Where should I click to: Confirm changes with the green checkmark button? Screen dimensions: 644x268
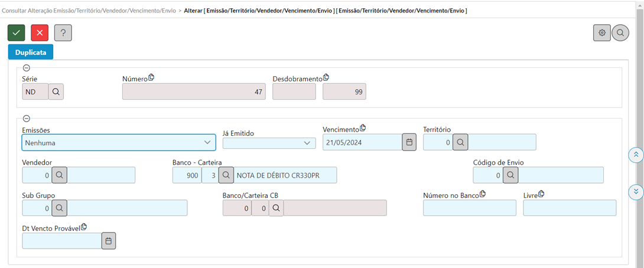click(17, 33)
